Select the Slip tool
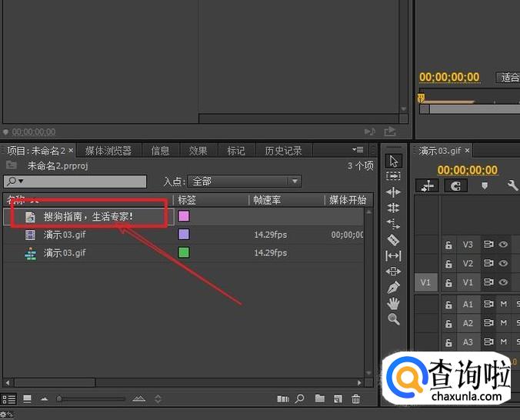The height and width of the screenshot is (420, 520). point(393,256)
